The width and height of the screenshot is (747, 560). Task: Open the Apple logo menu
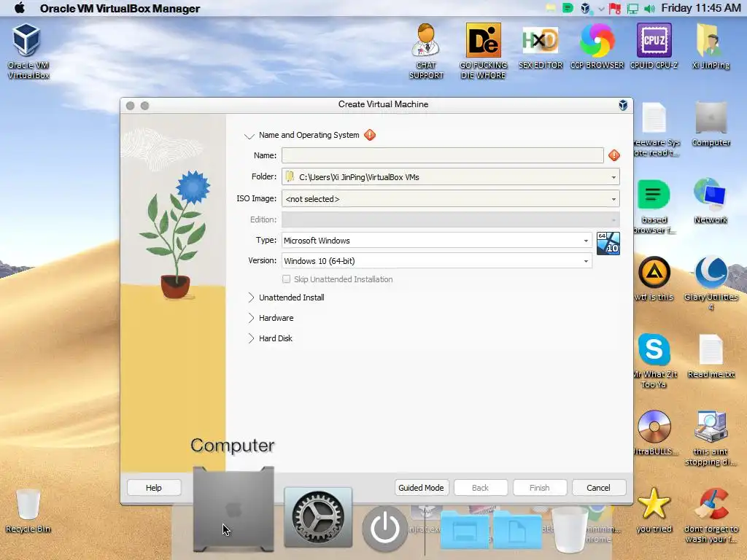coord(20,8)
